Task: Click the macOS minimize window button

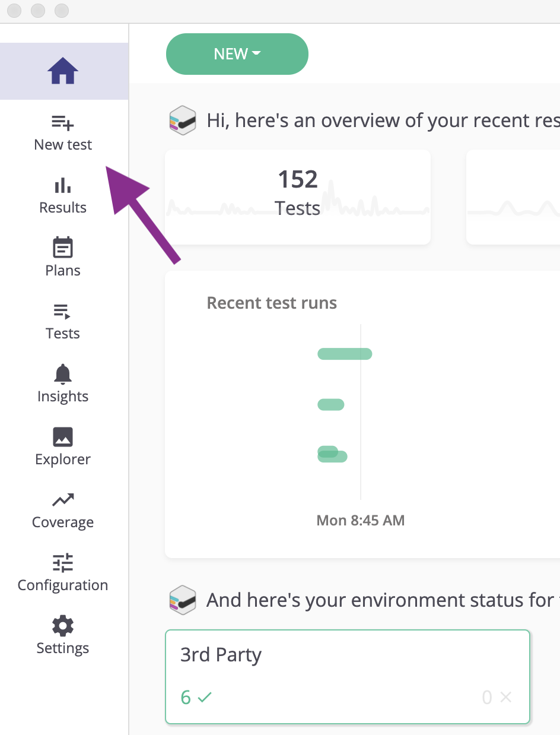Action: pos(38,11)
